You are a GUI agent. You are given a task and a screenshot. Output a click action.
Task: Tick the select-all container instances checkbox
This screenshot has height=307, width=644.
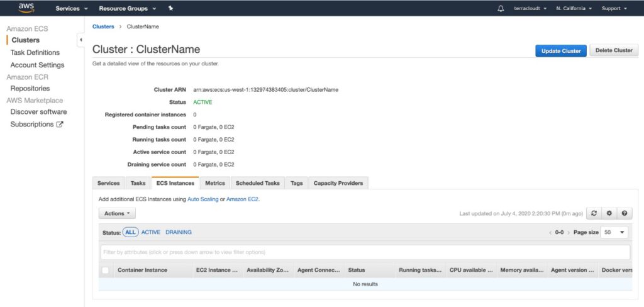106,271
